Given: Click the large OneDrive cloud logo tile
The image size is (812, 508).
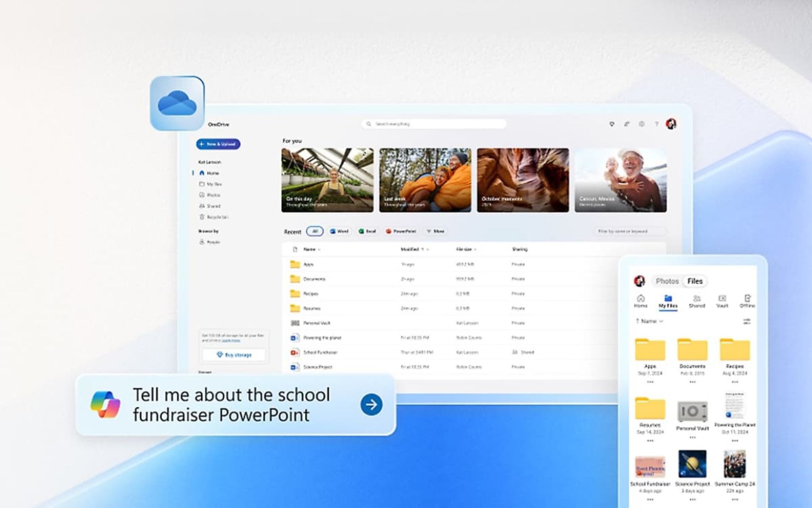Looking at the screenshot, I should point(177,103).
